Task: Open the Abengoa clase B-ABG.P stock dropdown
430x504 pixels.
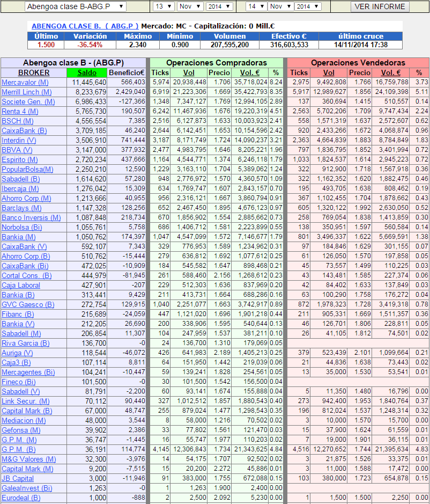Action: point(75,6)
